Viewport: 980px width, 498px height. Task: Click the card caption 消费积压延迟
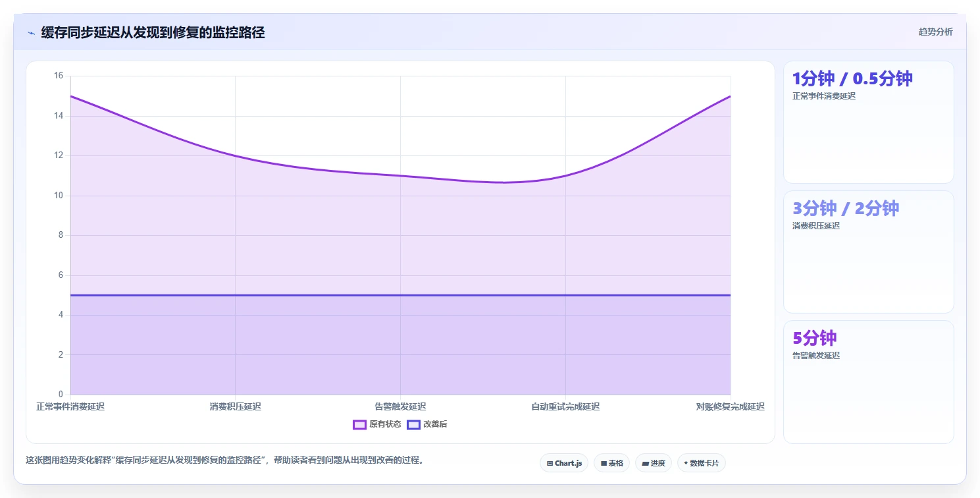tap(816, 225)
